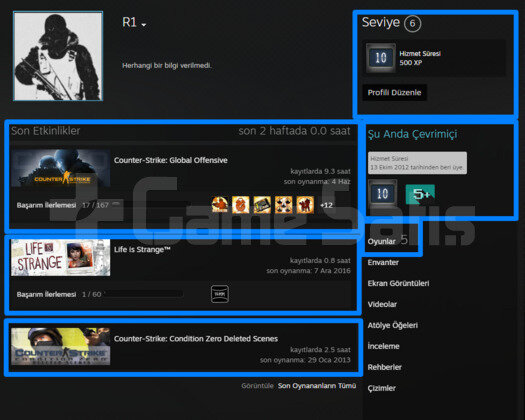Open the Life is Strange™ title link
Screen dimensions: 525x420
pos(142,250)
